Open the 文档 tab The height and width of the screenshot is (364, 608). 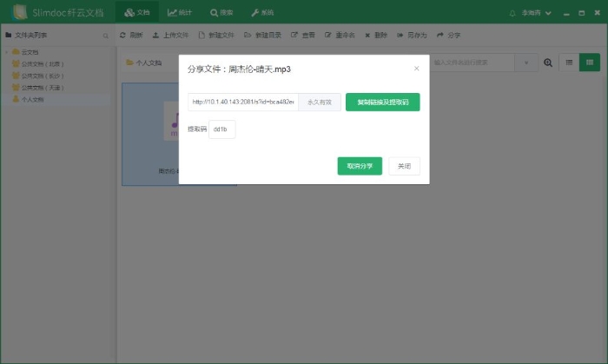tap(137, 13)
